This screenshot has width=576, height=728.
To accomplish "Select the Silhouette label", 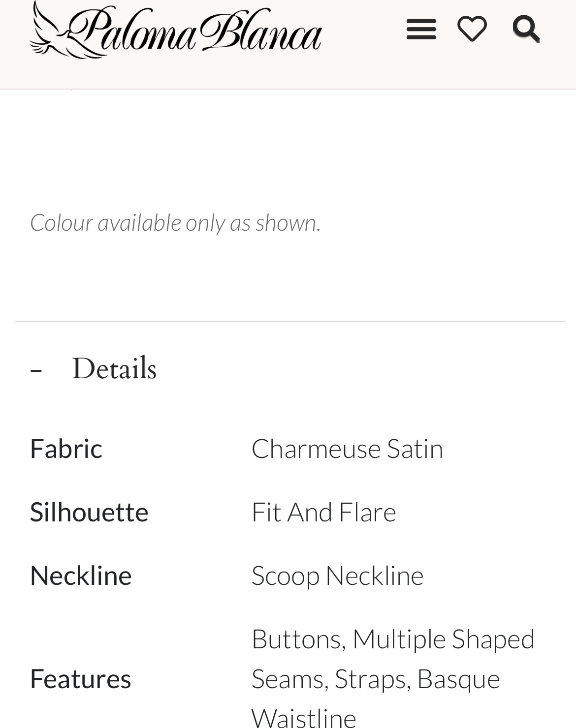I will click(x=89, y=512).
